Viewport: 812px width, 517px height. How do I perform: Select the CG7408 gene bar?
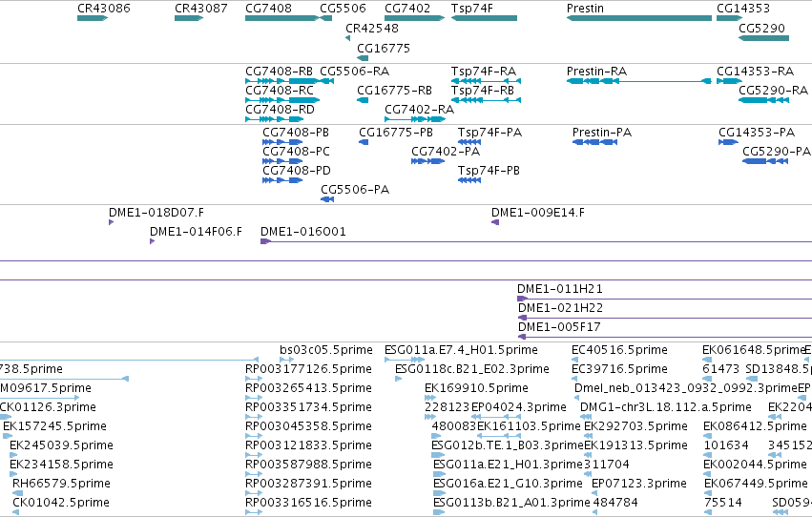(282, 18)
